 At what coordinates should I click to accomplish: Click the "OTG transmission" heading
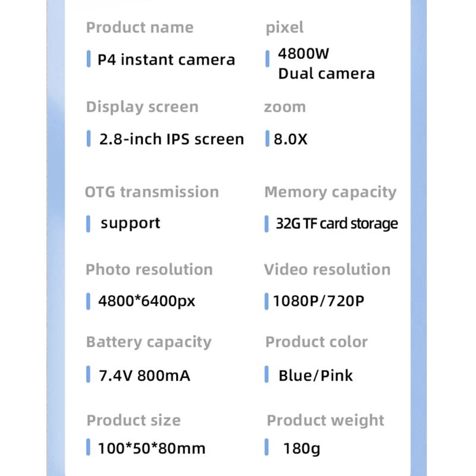[152, 192]
